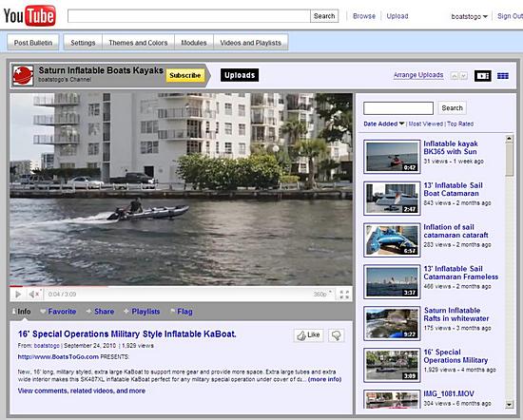Click Inflatable kayak BK365 title link
This screenshot has height=420, width=523.
pos(451,147)
